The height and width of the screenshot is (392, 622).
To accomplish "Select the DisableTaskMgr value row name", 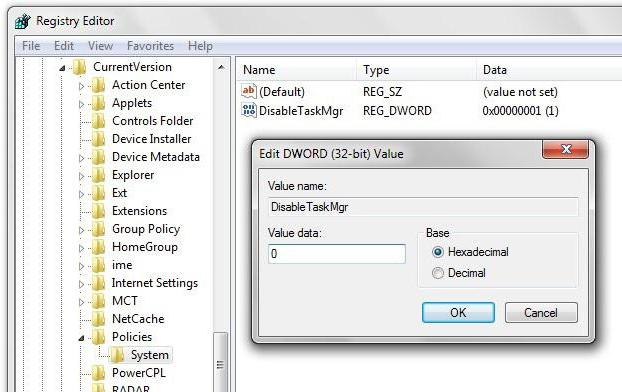I will (301, 111).
